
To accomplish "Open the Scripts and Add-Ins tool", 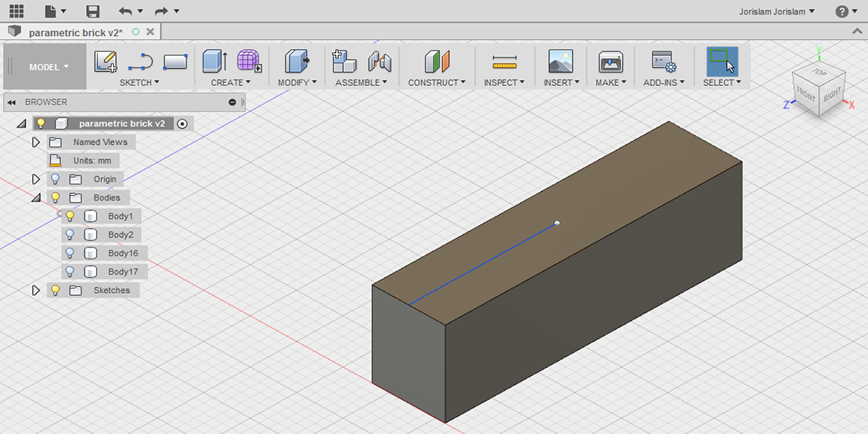I will tap(664, 62).
